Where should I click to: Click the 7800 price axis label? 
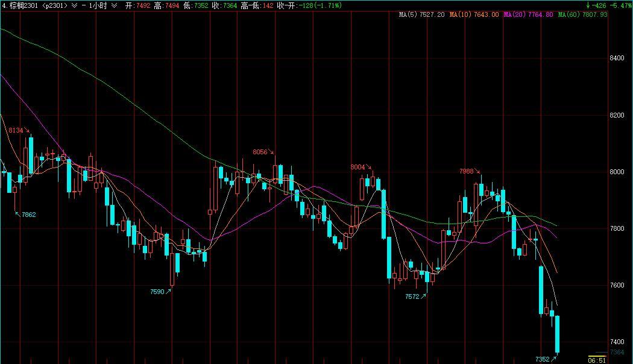pos(617,228)
